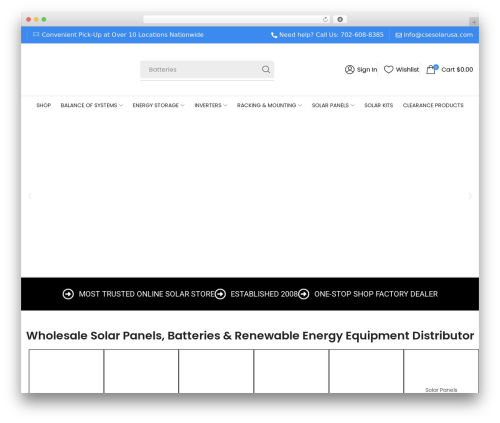Open the shopping cart bag icon

point(431,69)
